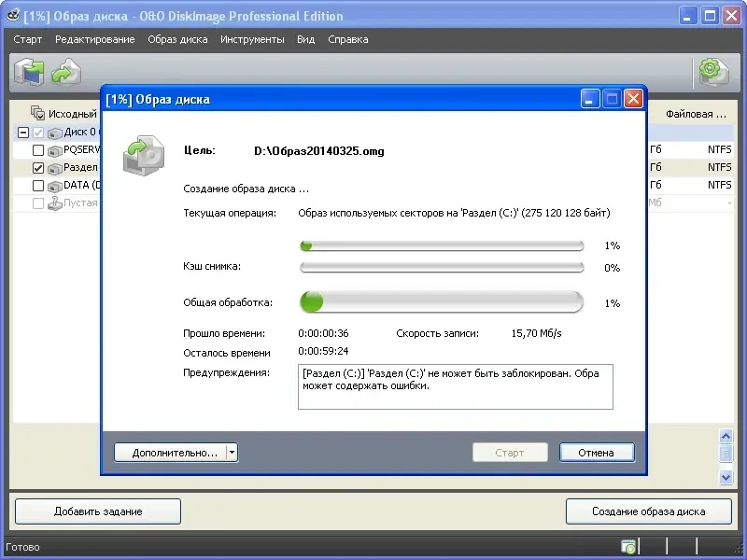Click the scrollbar down arrow
The image size is (747, 560).
tap(726, 477)
